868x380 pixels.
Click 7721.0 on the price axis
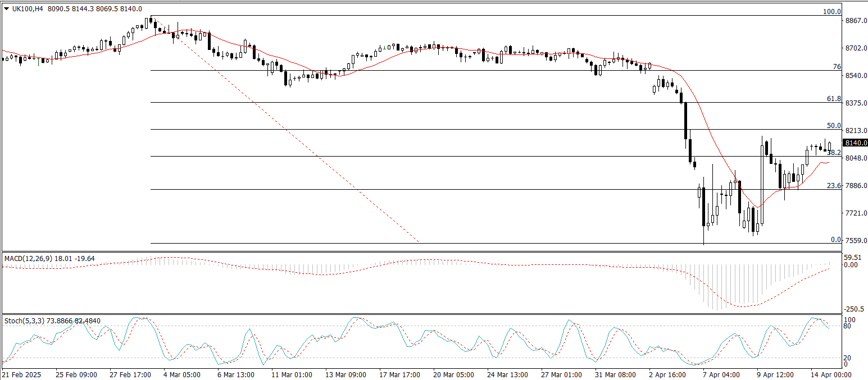pos(856,213)
